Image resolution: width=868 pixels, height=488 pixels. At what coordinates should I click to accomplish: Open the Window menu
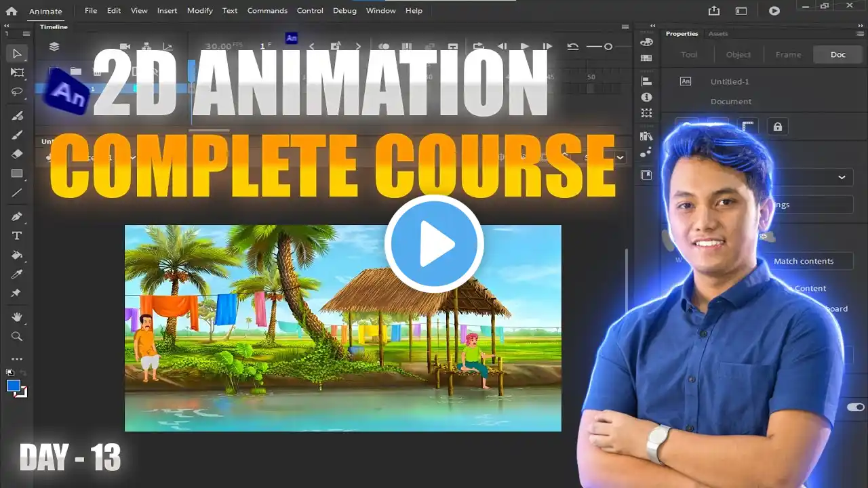pos(380,11)
